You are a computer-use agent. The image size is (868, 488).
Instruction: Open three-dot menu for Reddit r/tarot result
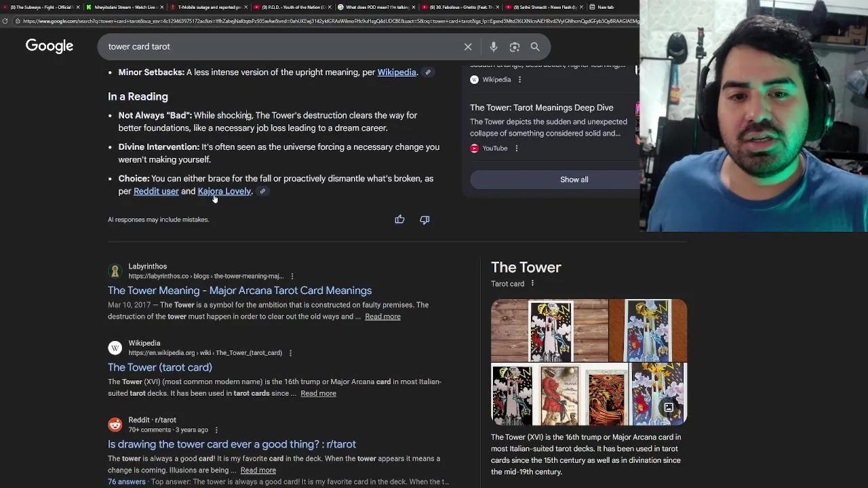tap(216, 430)
